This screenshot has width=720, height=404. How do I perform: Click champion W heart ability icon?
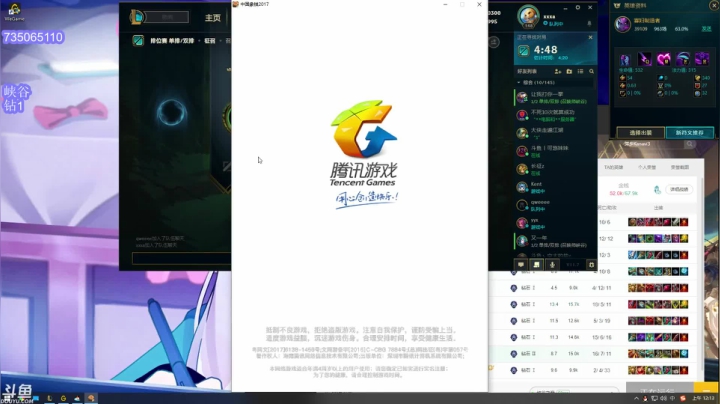click(664, 59)
